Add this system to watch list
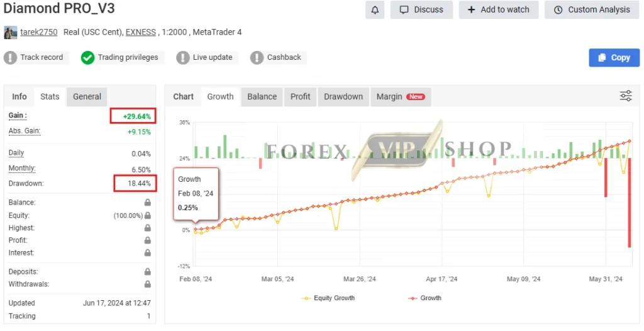 (x=499, y=10)
